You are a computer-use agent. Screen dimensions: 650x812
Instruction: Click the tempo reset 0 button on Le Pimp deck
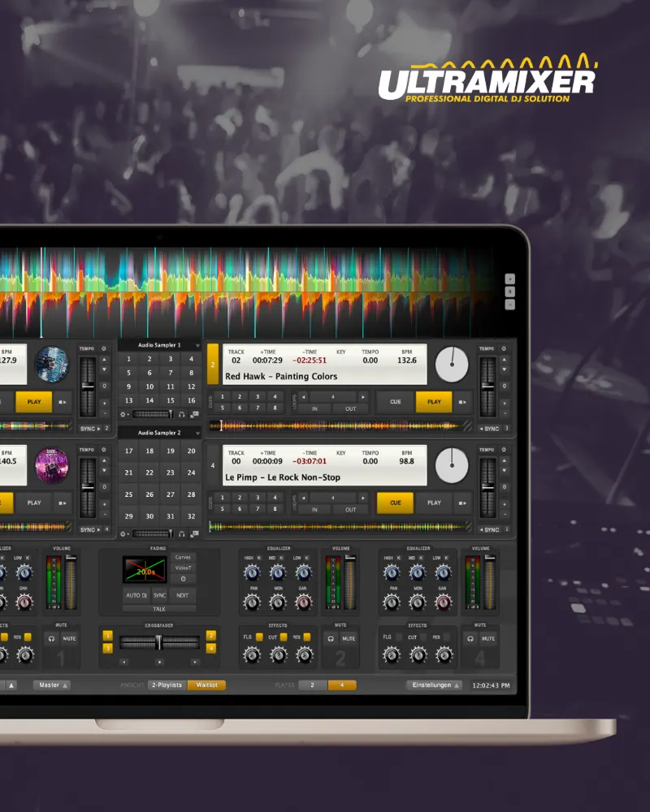(x=505, y=486)
